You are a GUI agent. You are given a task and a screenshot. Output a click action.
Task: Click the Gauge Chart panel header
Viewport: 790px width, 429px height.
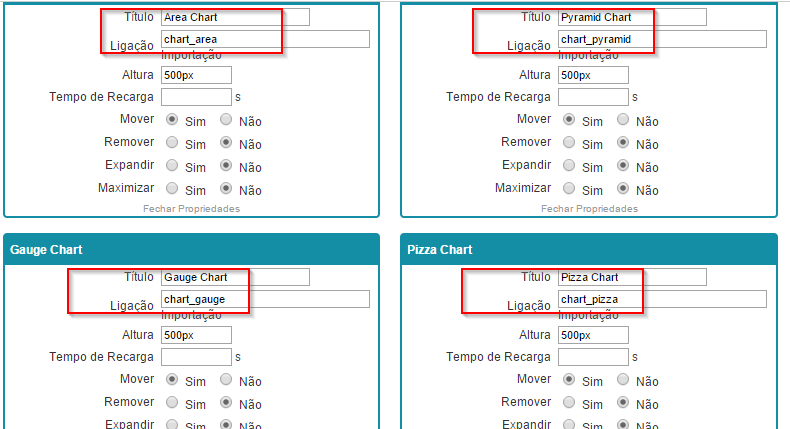[191, 249]
